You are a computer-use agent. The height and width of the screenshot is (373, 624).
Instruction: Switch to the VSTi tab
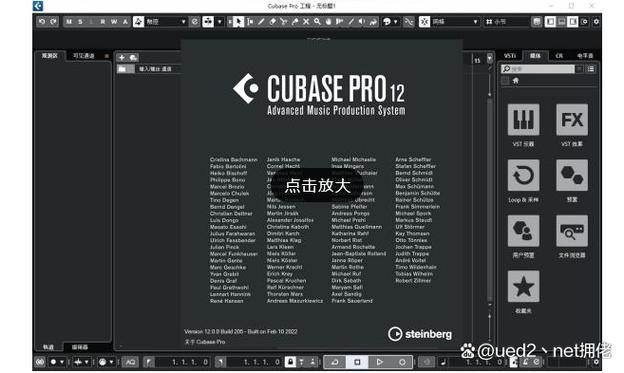510,56
